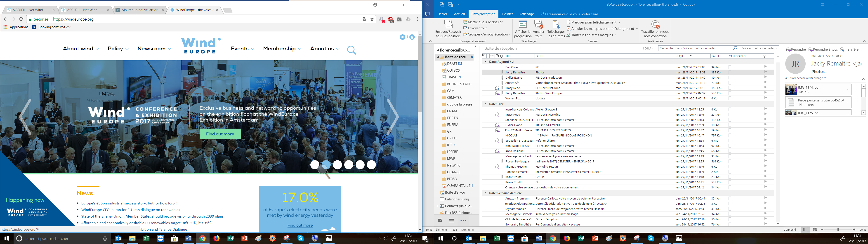Tick category checkbox for Eric Colas email
This screenshot has width=868, height=244.
pyautogui.click(x=730, y=67)
